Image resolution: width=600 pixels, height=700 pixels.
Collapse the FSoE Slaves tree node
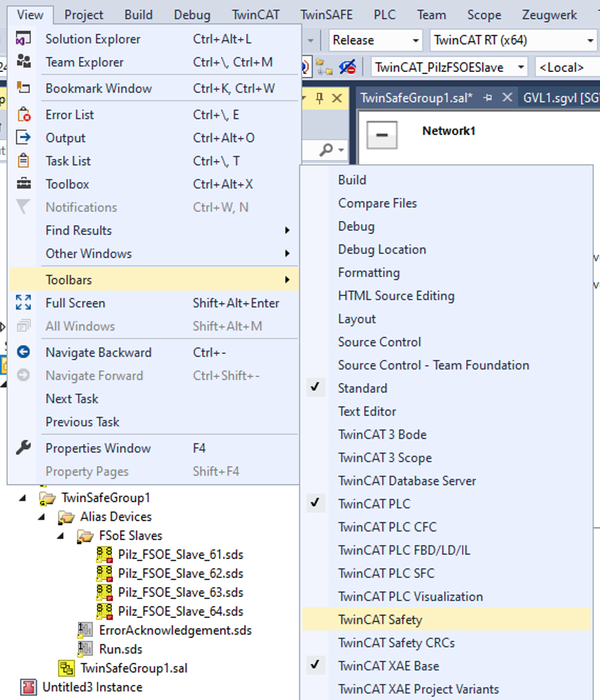click(x=60, y=536)
